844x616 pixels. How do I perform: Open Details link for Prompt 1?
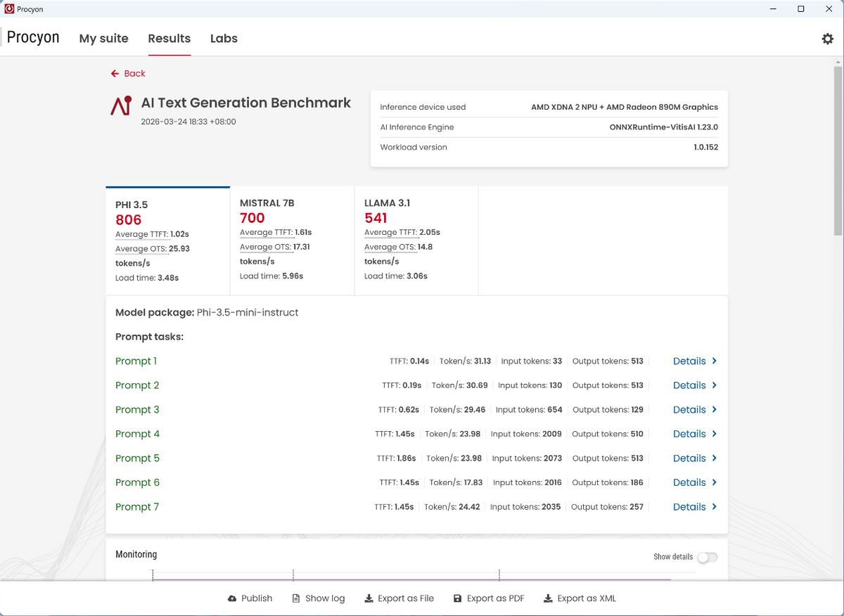pos(689,361)
